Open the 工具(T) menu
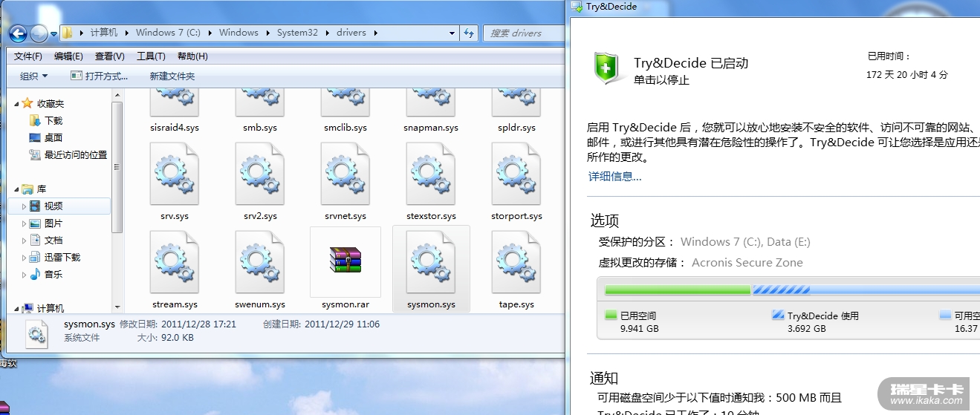The image size is (980, 415). [151, 56]
